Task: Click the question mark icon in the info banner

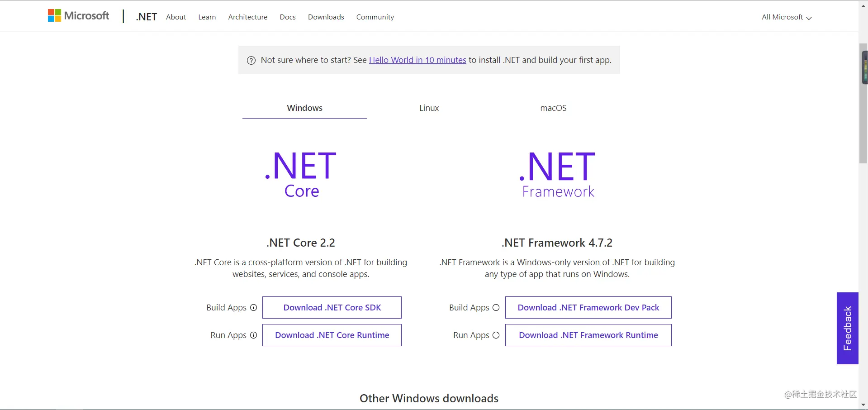Action: [x=251, y=60]
